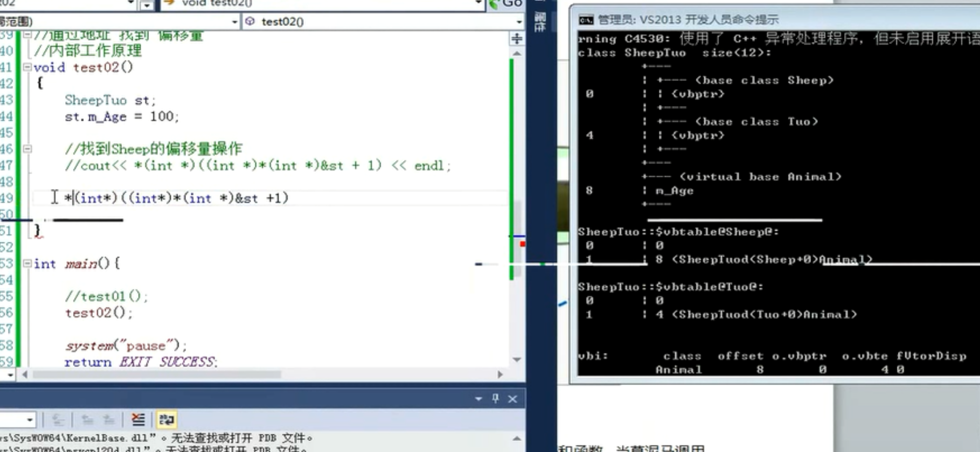
Task: Click 'm_Age' in the console layout
Action: (674, 191)
